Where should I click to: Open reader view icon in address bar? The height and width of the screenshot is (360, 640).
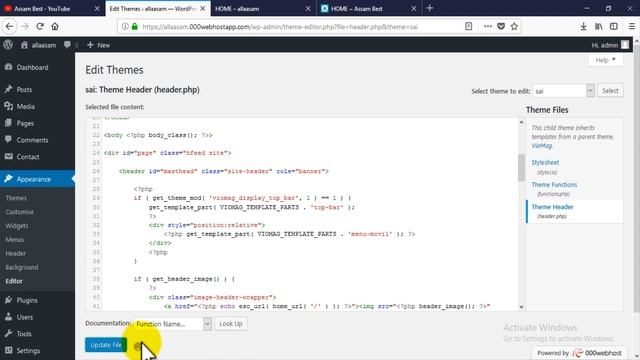coord(468,27)
